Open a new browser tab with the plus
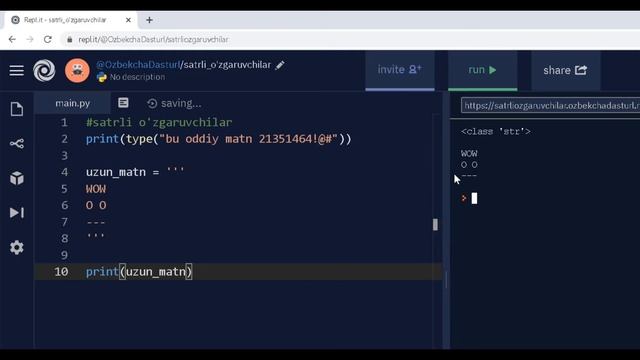Image resolution: width=640 pixels, height=360 pixels. (x=149, y=20)
